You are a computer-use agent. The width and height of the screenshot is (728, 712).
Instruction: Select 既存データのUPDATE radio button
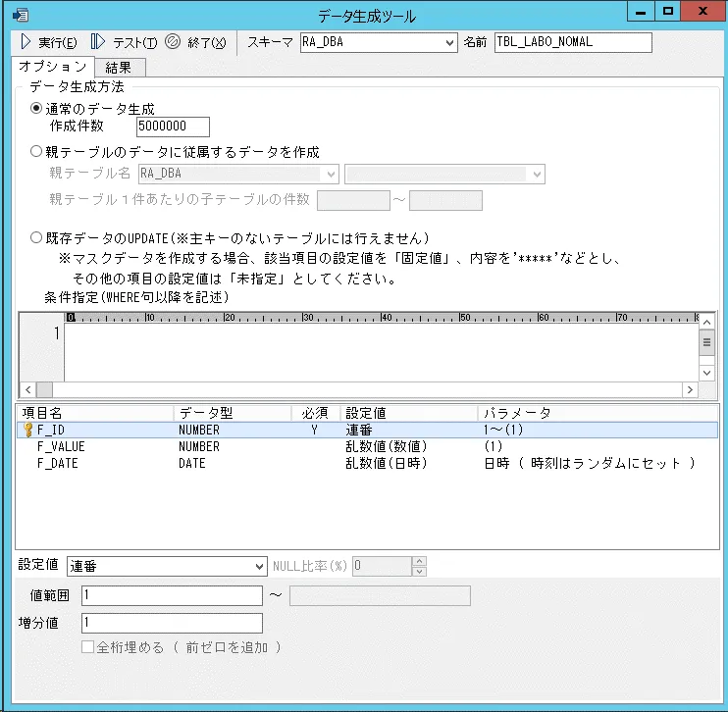[x=35, y=237]
